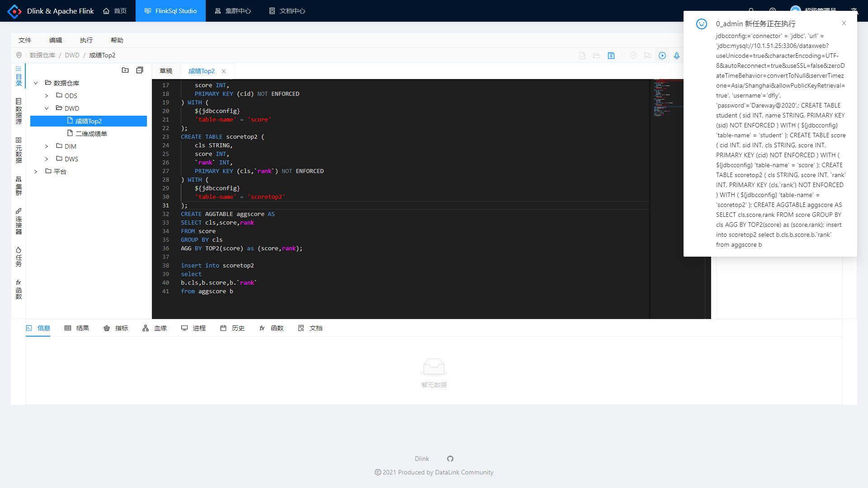The height and width of the screenshot is (488, 868).
Task: Open the 执行 menu
Action: click(x=86, y=40)
